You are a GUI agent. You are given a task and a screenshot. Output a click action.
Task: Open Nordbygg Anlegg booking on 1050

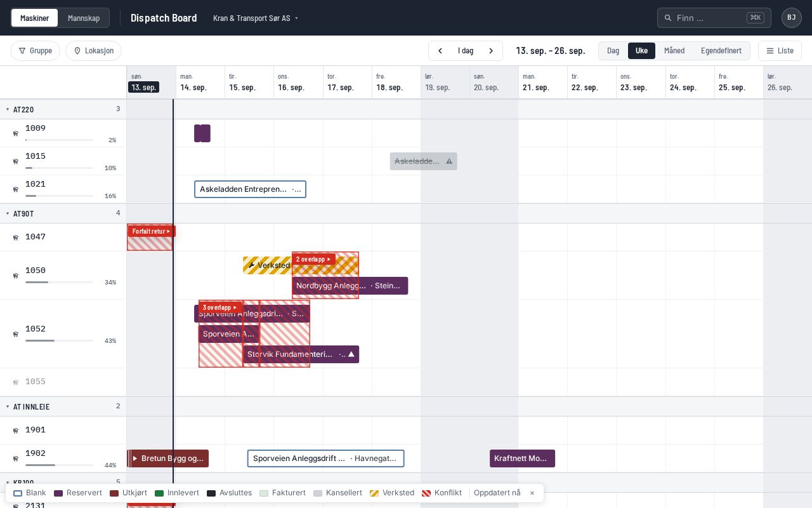[350, 286]
